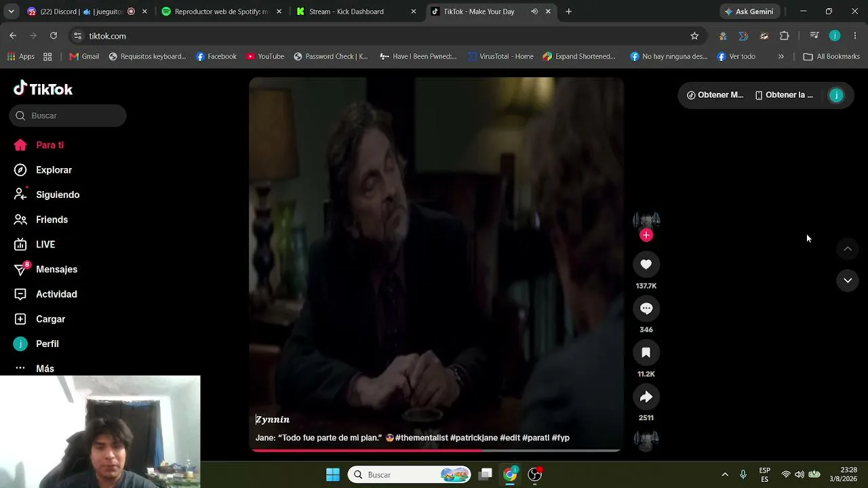
Task: Open the Windows Start menu
Action: (332, 474)
